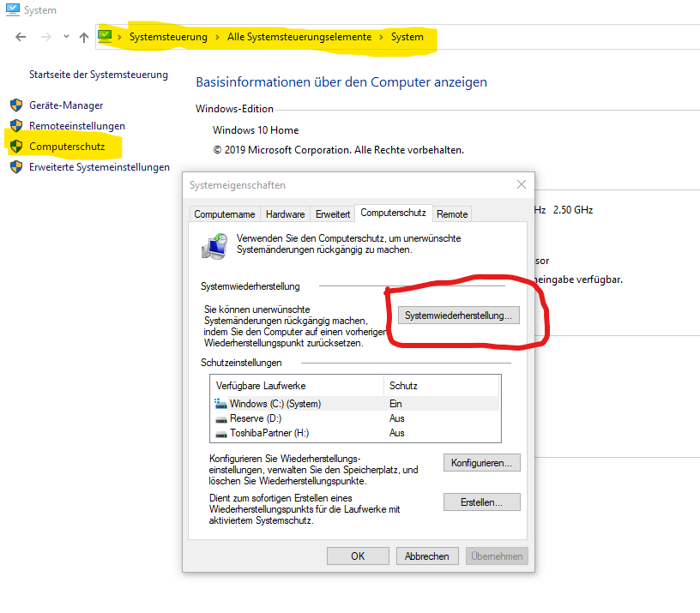This screenshot has width=700, height=613.
Task: Select Reserve (D:) drive row
Action: (x=355, y=418)
